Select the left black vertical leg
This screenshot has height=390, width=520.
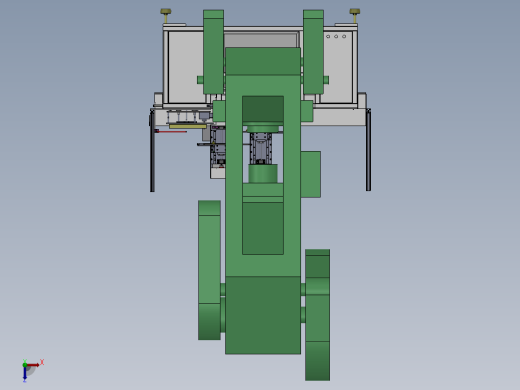point(152,151)
